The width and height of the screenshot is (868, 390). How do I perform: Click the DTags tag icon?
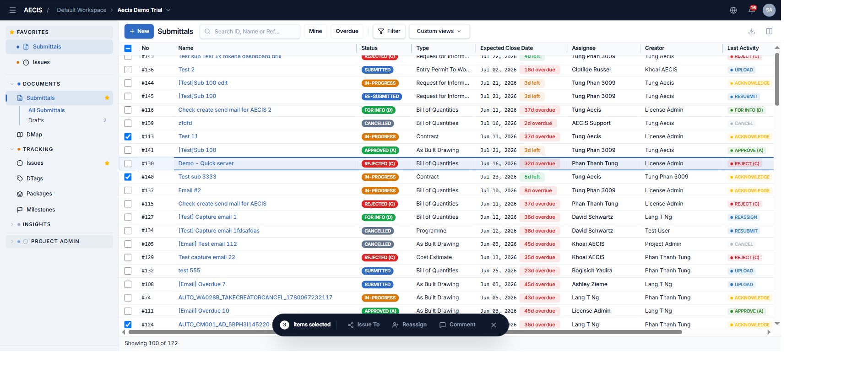[x=20, y=179]
